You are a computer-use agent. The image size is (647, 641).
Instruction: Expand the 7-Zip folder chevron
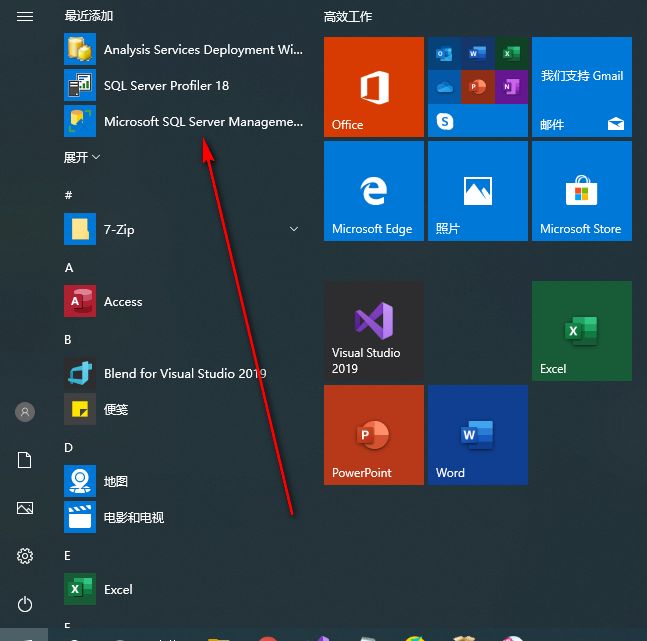[x=294, y=229]
